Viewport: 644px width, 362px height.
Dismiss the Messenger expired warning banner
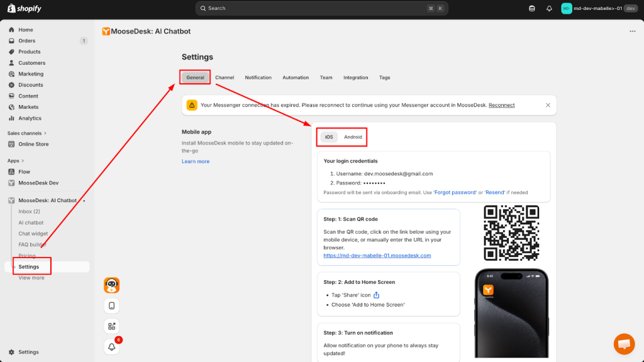pos(548,105)
